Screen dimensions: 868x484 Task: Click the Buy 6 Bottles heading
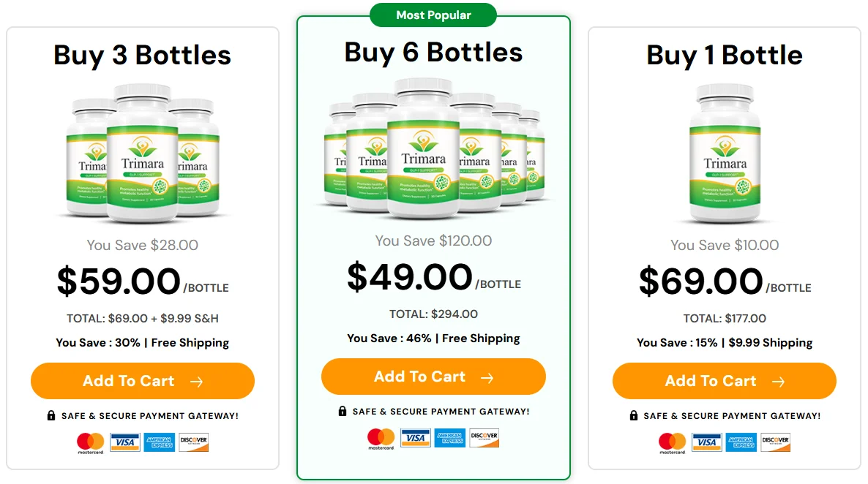433,52
